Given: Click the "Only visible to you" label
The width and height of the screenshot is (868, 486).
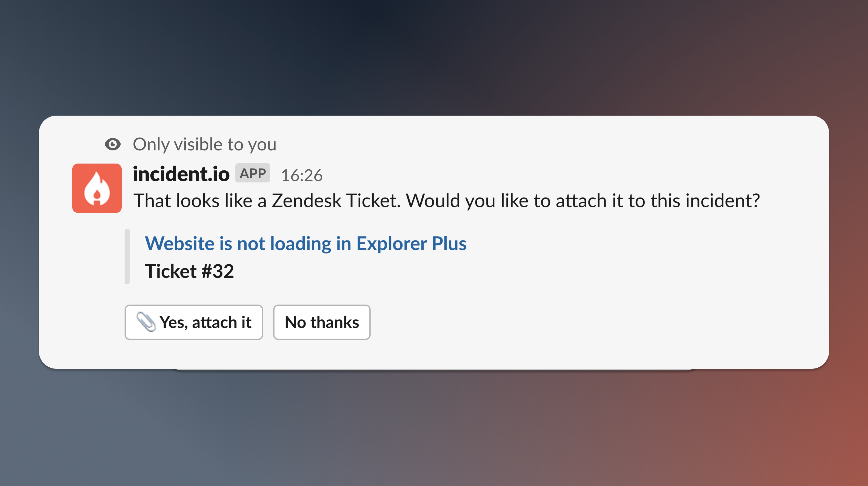Looking at the screenshot, I should [204, 144].
